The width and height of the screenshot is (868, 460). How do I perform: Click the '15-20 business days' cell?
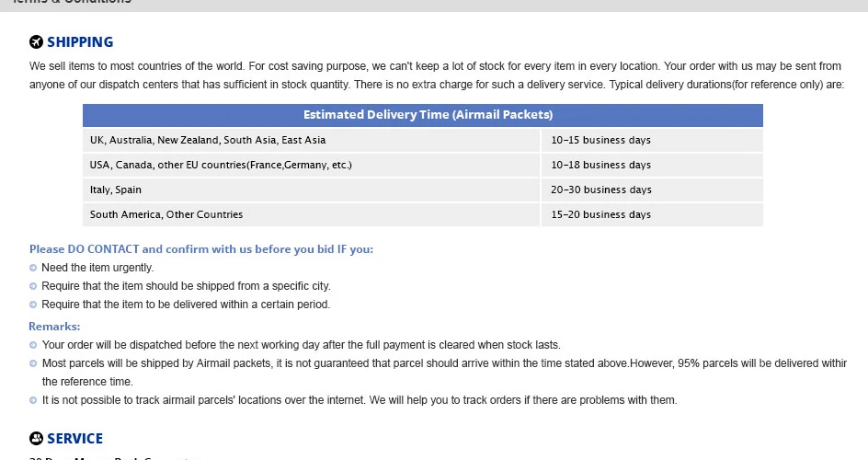click(601, 214)
